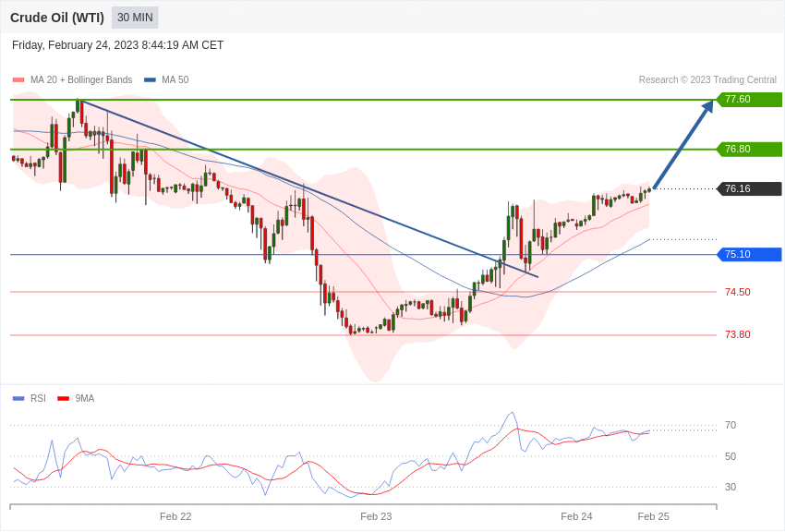Click the pink MA 20 legend swatch
Image resolution: width=785 pixels, height=532 pixels.
(18, 79)
